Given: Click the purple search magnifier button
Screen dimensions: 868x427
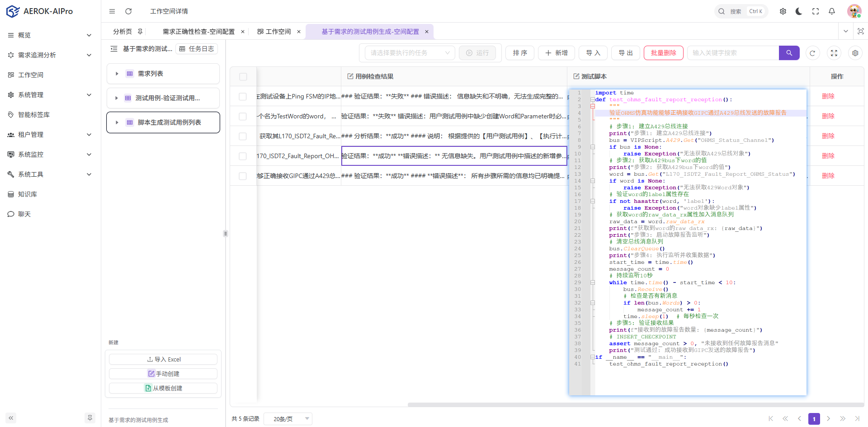Looking at the screenshot, I should click(x=789, y=53).
